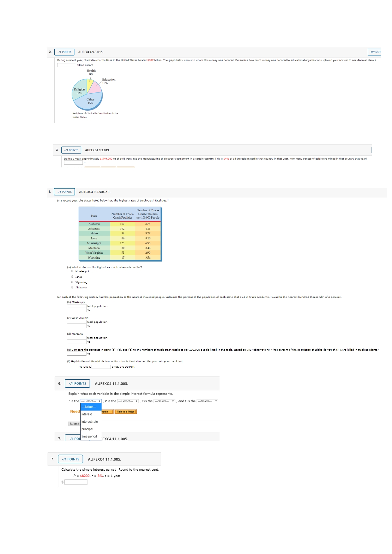
Task: Click question code AUFEXC4 9.3.015
Action: [91, 52]
